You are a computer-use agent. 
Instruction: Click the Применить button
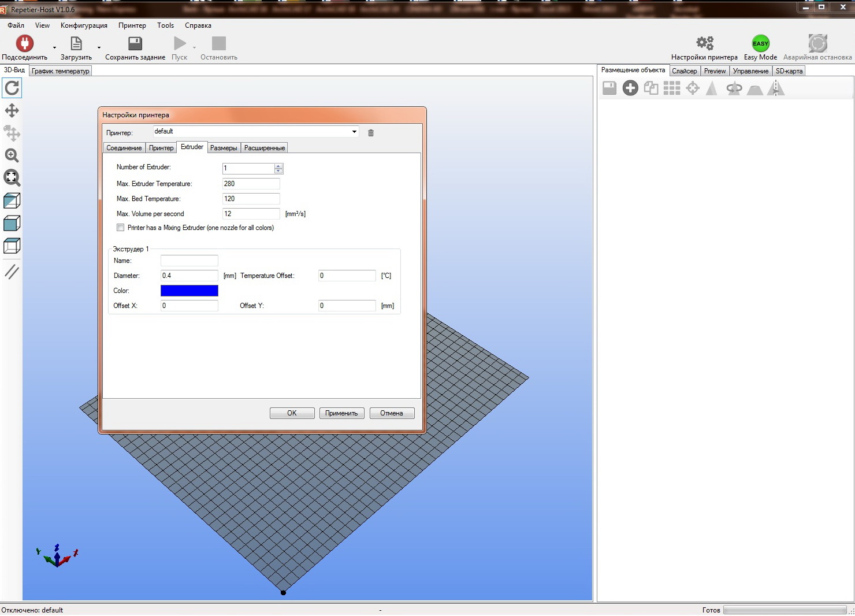tap(341, 413)
